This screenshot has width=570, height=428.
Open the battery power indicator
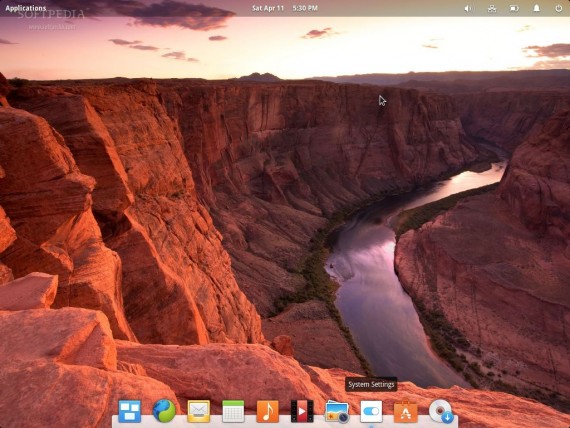click(x=514, y=8)
